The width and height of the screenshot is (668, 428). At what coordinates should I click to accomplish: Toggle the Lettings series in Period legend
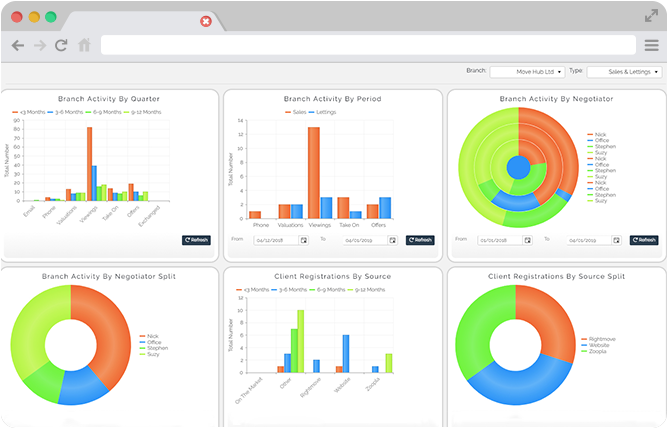tap(322, 112)
